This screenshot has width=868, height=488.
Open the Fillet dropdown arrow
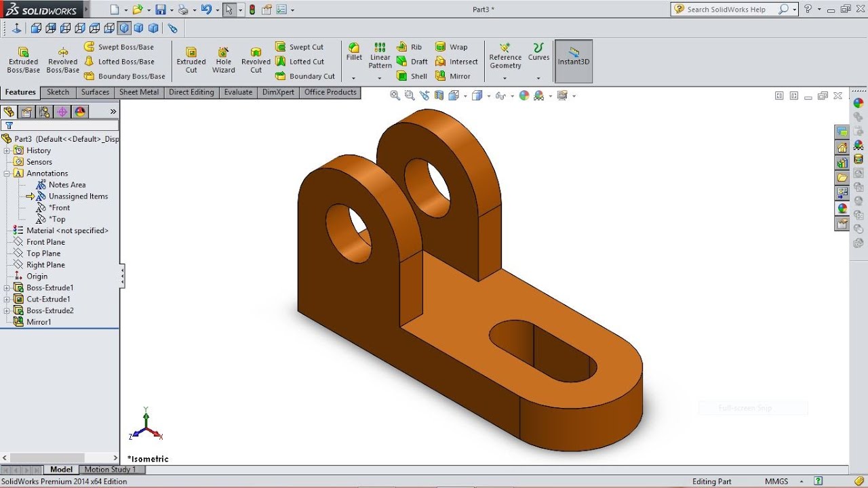354,79
